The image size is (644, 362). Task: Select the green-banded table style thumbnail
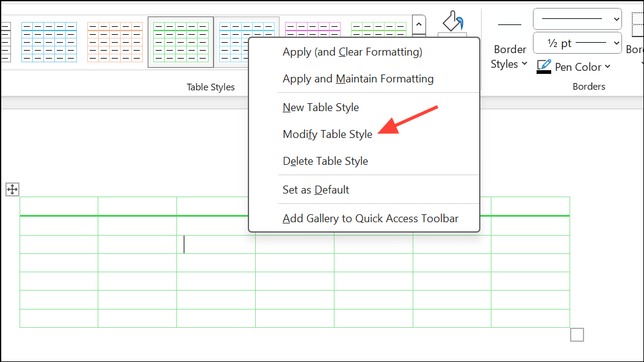point(180,41)
